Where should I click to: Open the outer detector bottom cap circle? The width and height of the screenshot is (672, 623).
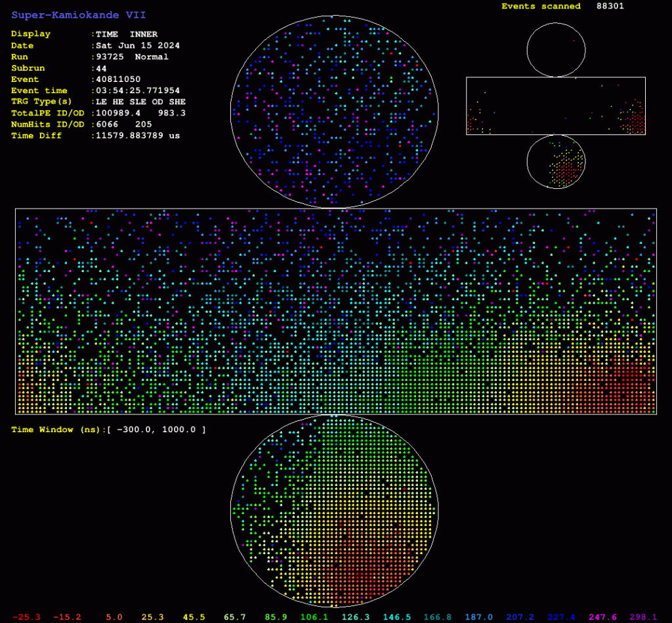(556, 161)
